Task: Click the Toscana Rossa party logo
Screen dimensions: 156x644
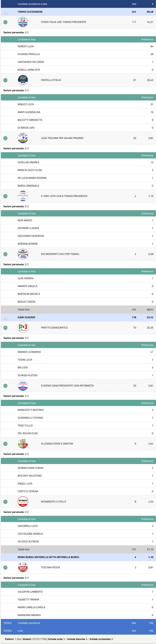Action: (23, 567)
